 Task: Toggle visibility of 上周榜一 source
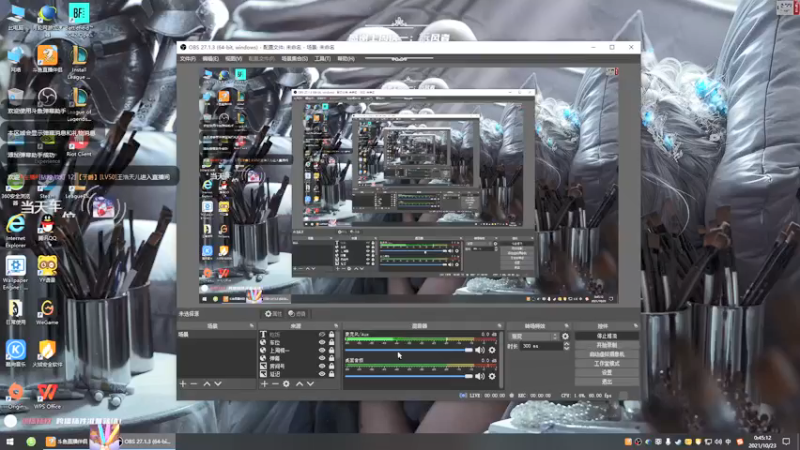pos(322,351)
